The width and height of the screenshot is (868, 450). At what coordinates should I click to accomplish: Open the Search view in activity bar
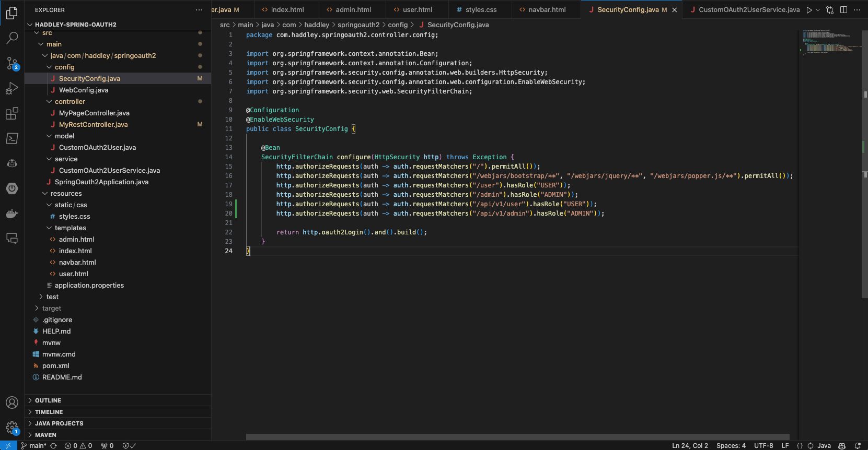(x=12, y=38)
